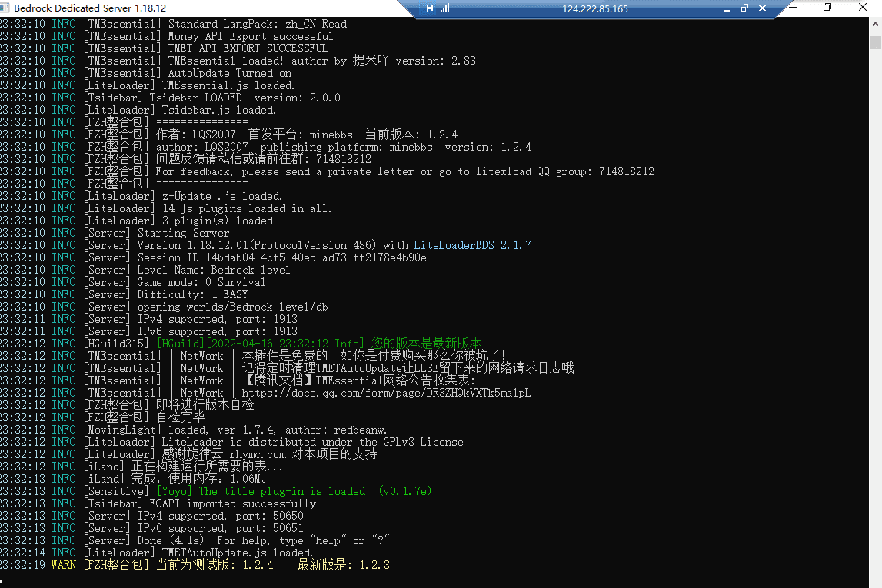This screenshot has height=588, width=882.
Task: Click "ECAPI imported successfully" log line
Action: pos(158,503)
